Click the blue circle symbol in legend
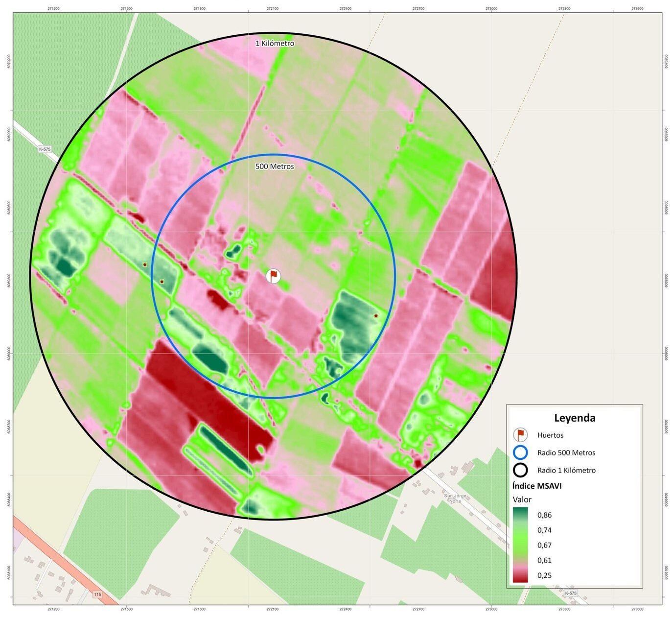Screen dimensions: 672x617 coord(520,452)
